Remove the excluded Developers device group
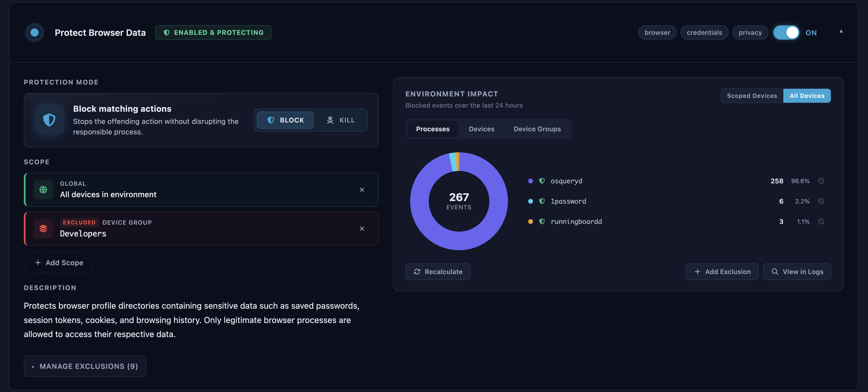Viewport: 868px width, 392px height. 362,228
